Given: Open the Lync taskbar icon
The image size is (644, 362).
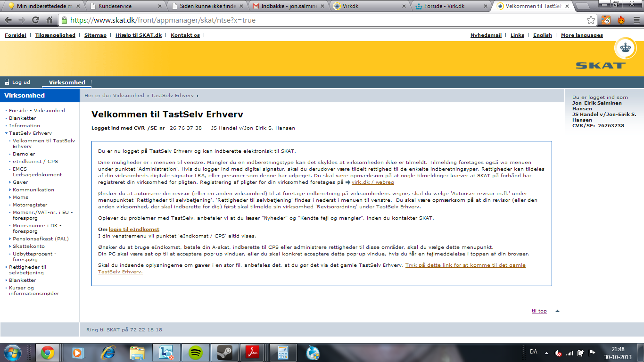Looking at the screenshot, I should (166, 352).
